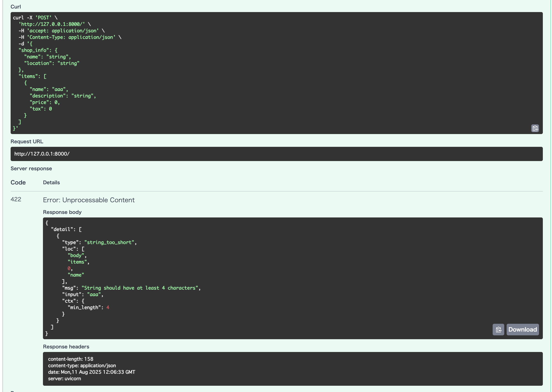Click the copy icon at curl block bottom-right
Image resolution: width=552 pixels, height=392 pixels.
[x=535, y=128]
